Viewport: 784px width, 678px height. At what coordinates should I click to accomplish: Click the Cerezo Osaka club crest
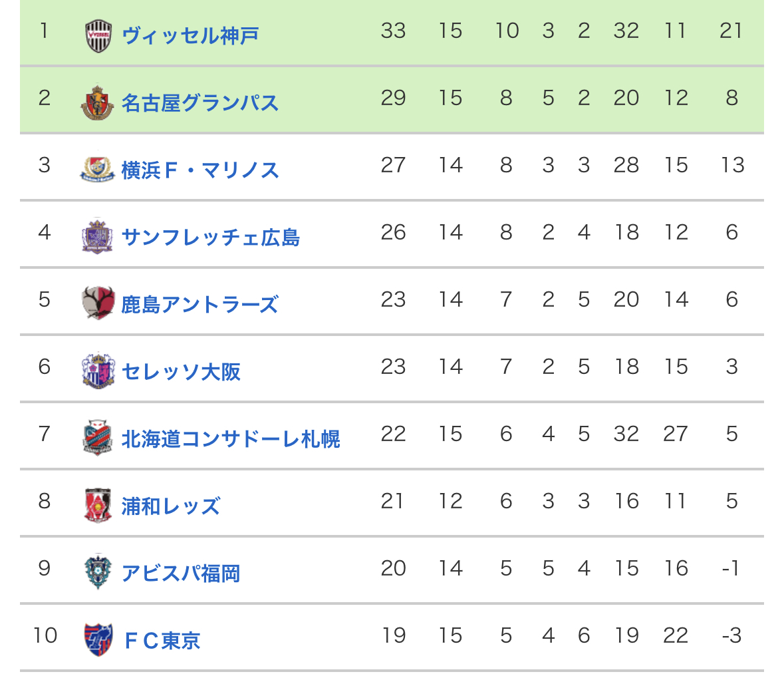(x=97, y=371)
